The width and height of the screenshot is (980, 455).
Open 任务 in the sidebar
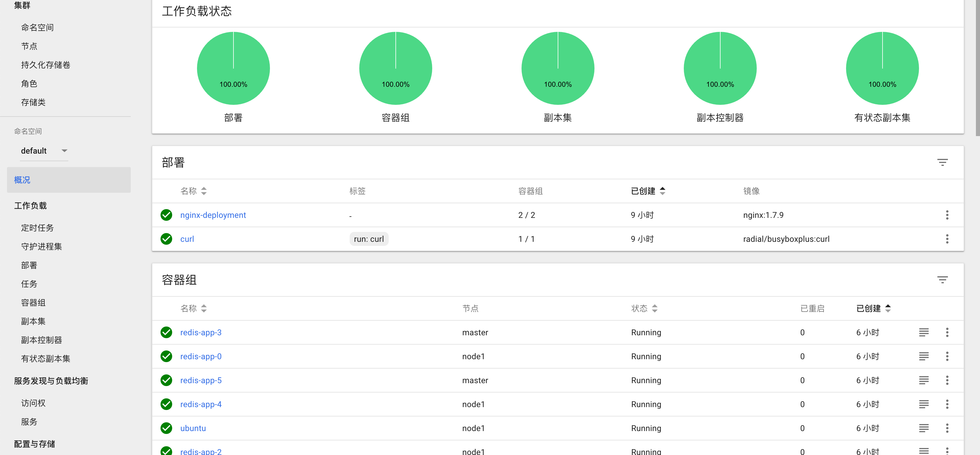pos(29,284)
